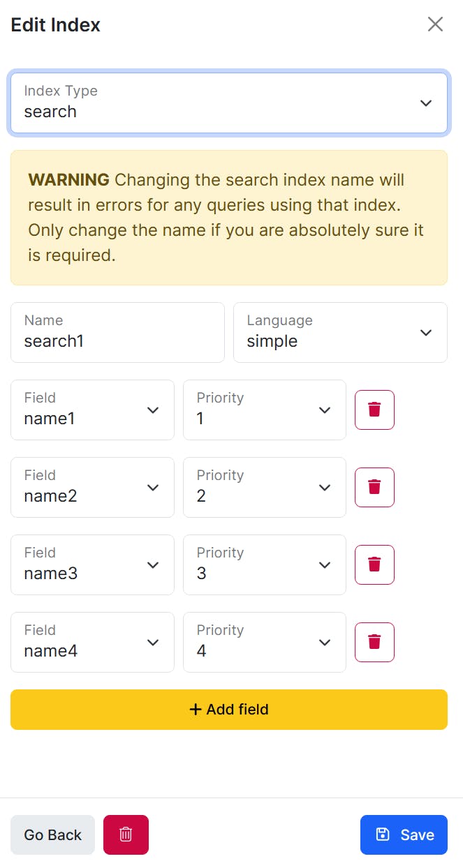Viewport: 463px width, 868px height.
Task: Delete the name1 field row
Action: pyautogui.click(x=374, y=410)
